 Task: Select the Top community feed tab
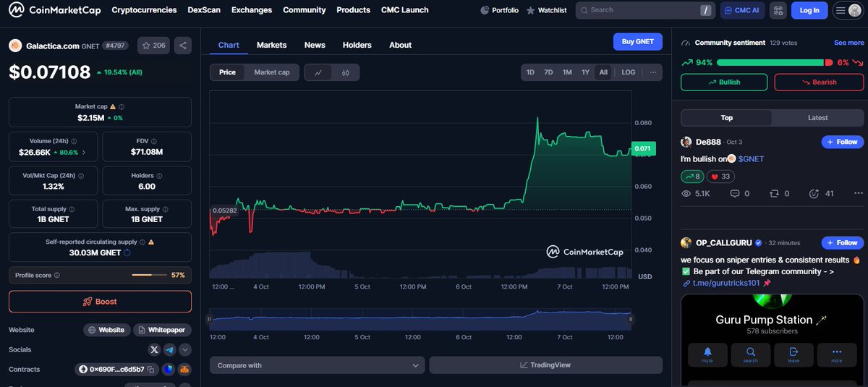click(x=726, y=118)
